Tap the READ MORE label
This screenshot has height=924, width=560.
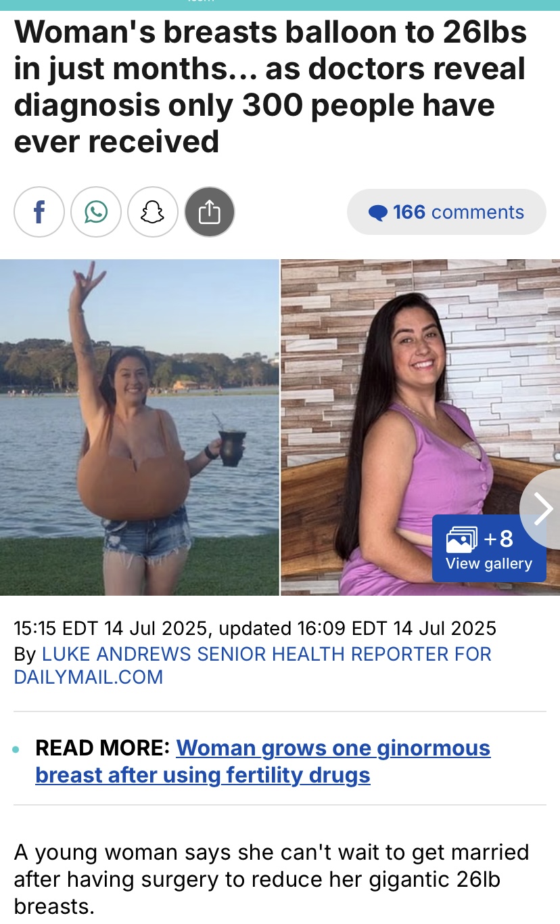click(103, 748)
